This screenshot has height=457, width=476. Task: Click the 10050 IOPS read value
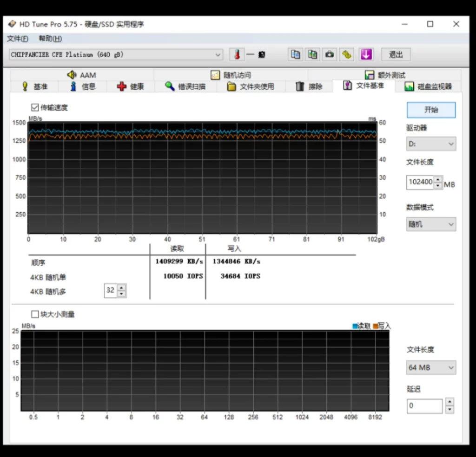click(183, 276)
